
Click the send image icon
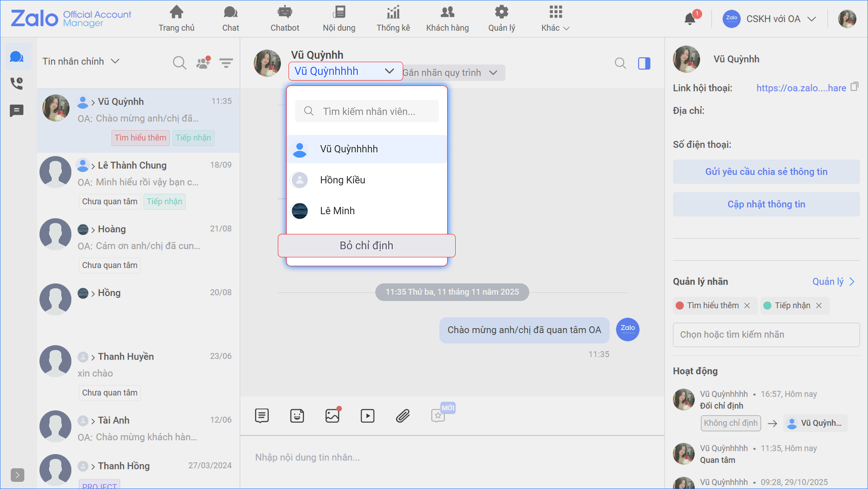coord(332,416)
